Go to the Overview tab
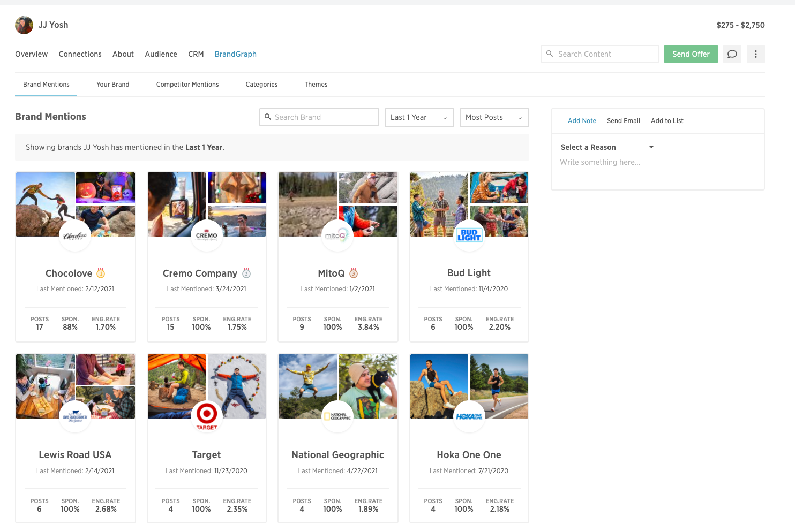Image resolution: width=795 pixels, height=532 pixels. pos(31,54)
